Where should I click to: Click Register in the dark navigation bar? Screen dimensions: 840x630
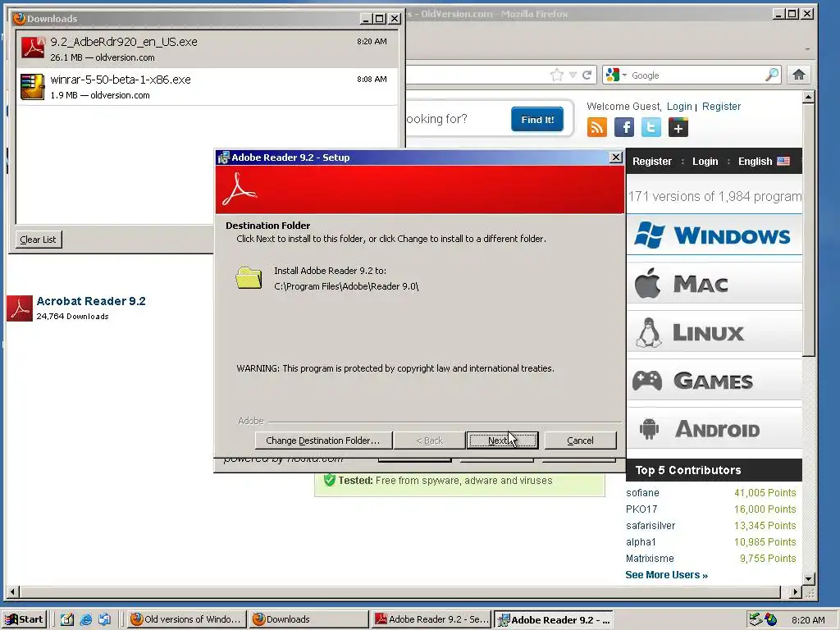(x=652, y=162)
